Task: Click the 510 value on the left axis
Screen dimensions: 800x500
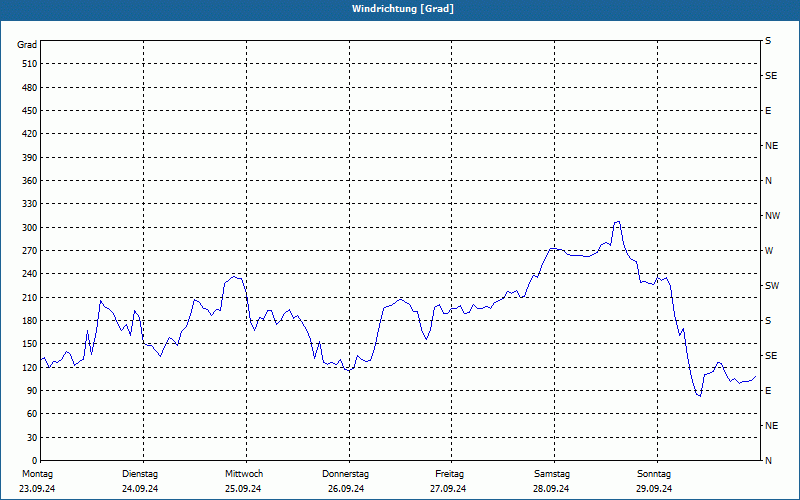Action: (x=30, y=64)
